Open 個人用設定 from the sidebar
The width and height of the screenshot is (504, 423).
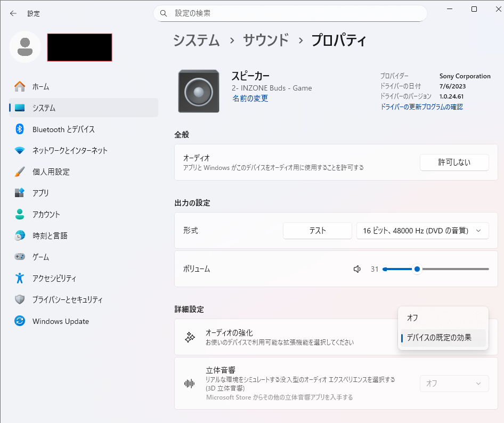point(51,172)
